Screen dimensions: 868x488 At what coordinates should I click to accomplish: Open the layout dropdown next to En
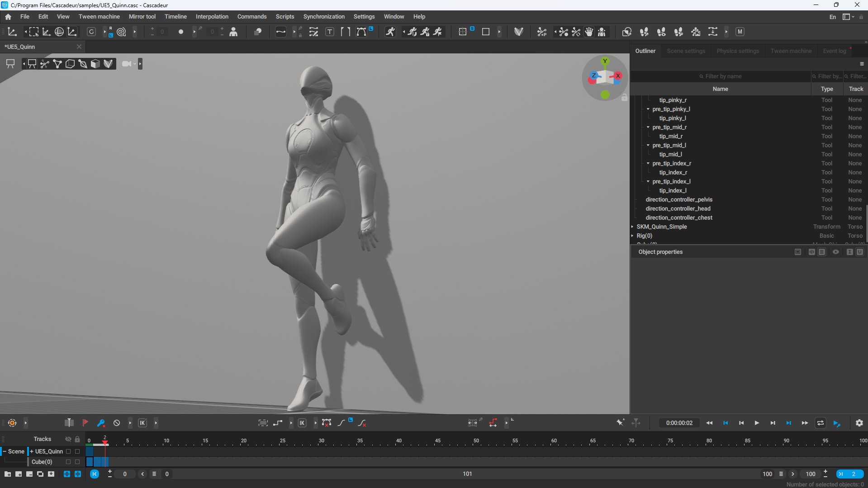coord(848,17)
